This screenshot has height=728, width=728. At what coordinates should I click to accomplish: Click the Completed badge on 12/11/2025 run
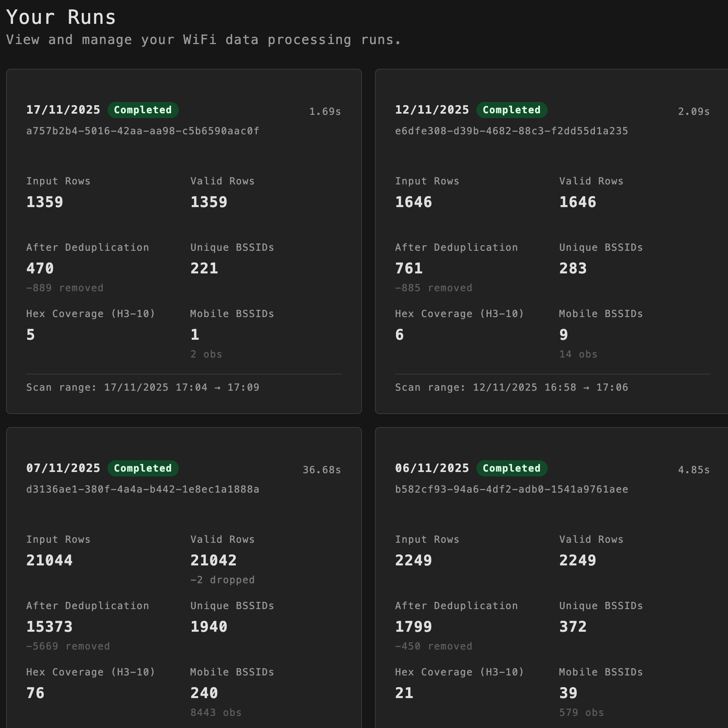(512, 110)
